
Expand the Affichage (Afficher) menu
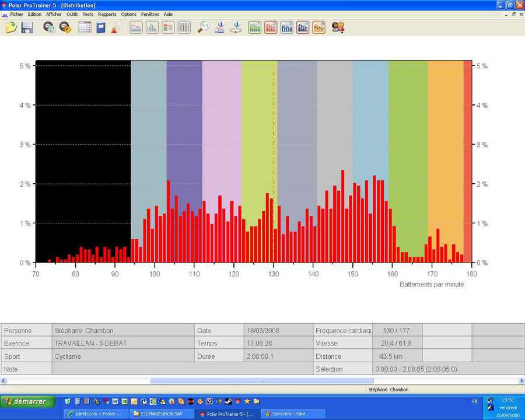click(x=54, y=14)
